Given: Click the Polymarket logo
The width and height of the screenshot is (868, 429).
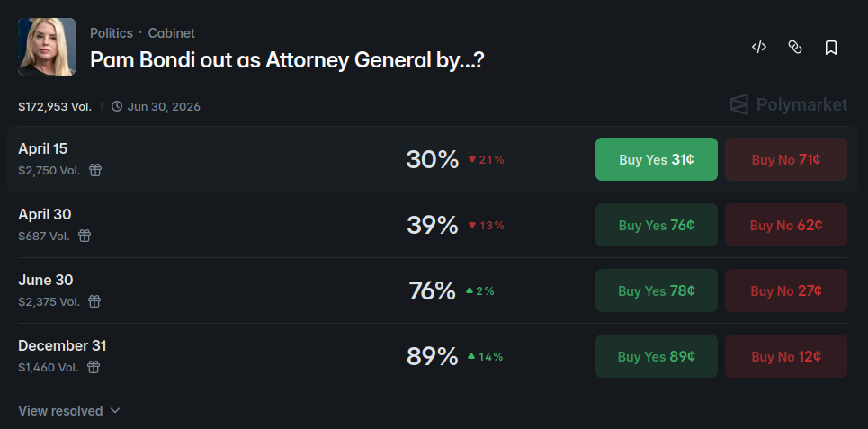Looking at the screenshot, I should tap(788, 105).
